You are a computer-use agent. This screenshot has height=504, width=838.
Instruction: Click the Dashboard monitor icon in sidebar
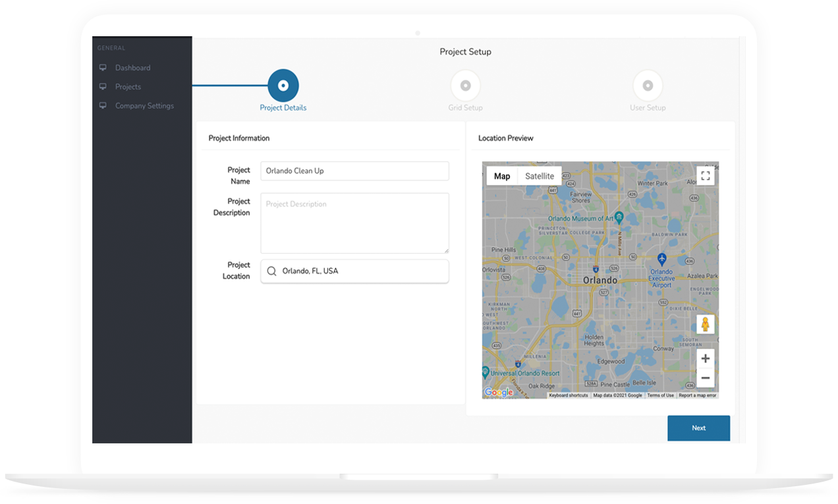[x=103, y=68]
